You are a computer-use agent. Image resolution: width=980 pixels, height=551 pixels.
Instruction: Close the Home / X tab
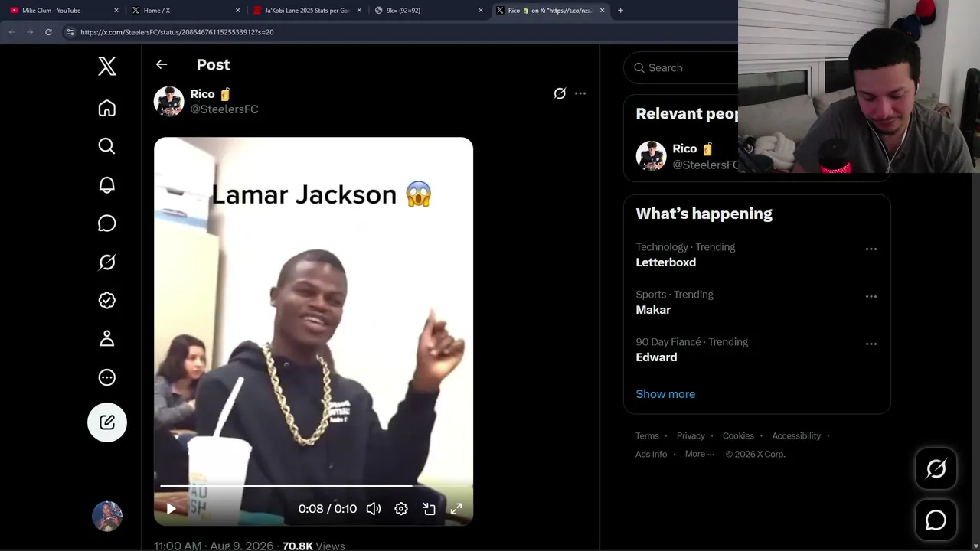tap(237, 11)
